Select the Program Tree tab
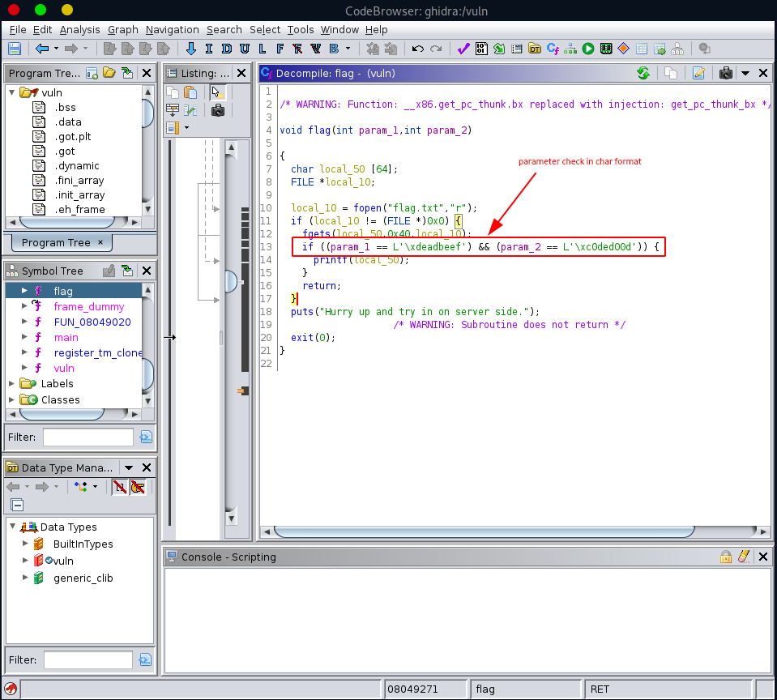Image resolution: width=777 pixels, height=700 pixels. [x=56, y=242]
